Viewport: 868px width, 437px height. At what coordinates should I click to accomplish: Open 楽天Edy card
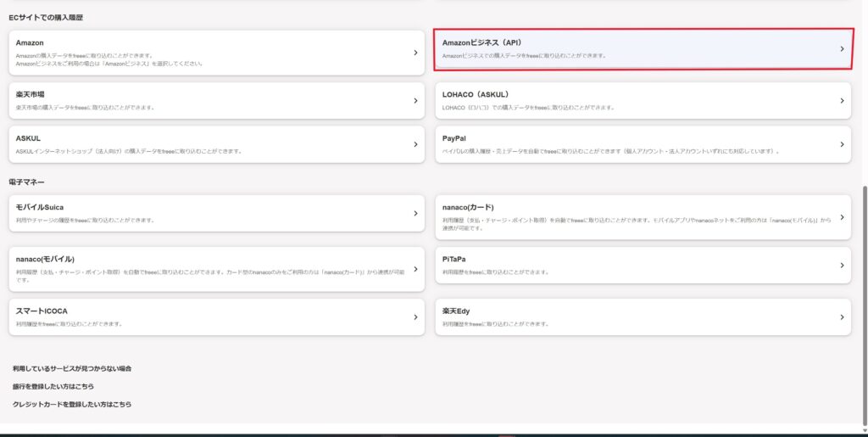pos(643,317)
